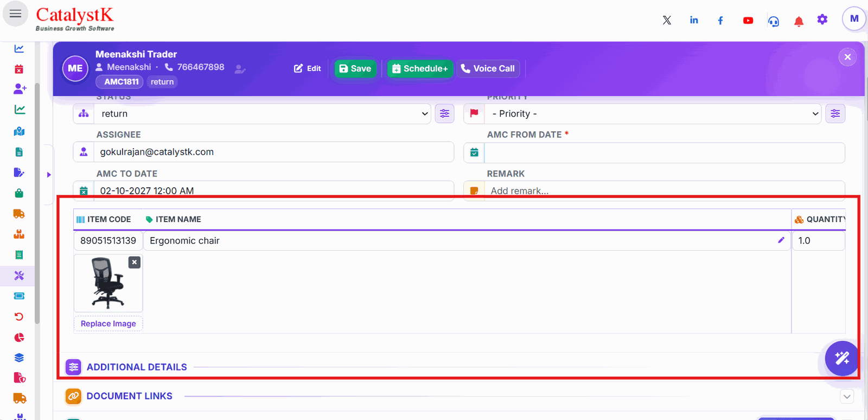
Task: Open the Priority dropdown
Action: point(653,113)
